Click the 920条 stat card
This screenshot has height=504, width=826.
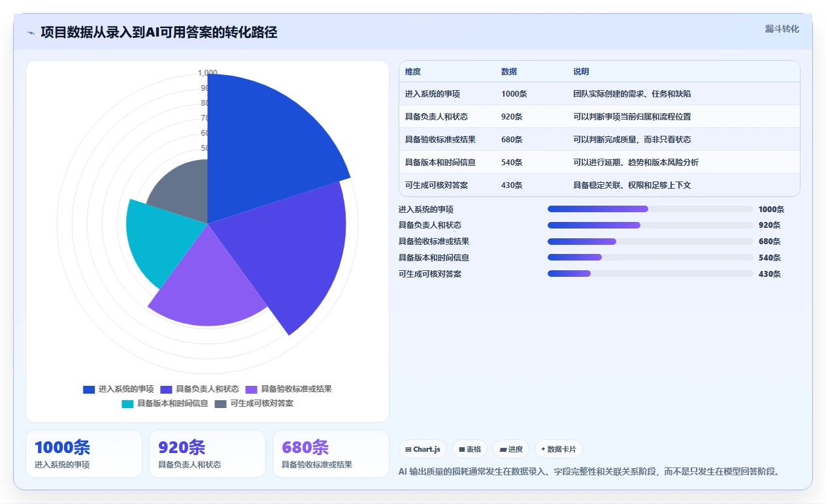click(207, 454)
